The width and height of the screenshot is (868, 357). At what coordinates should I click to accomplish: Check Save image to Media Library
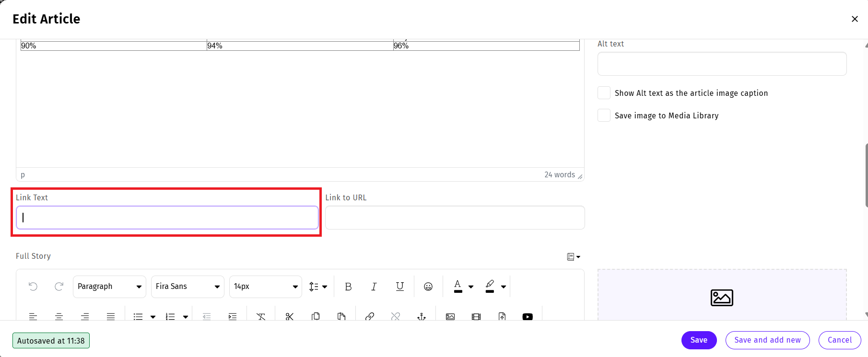pyautogui.click(x=604, y=115)
